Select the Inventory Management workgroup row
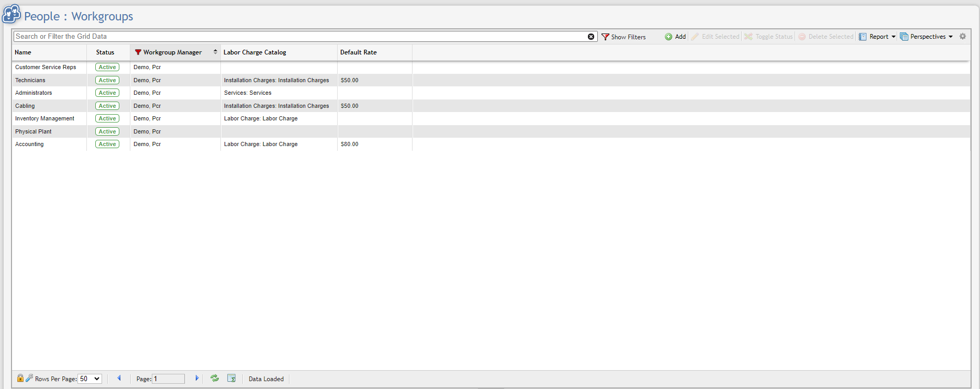Image resolution: width=980 pixels, height=389 pixels. [x=44, y=119]
